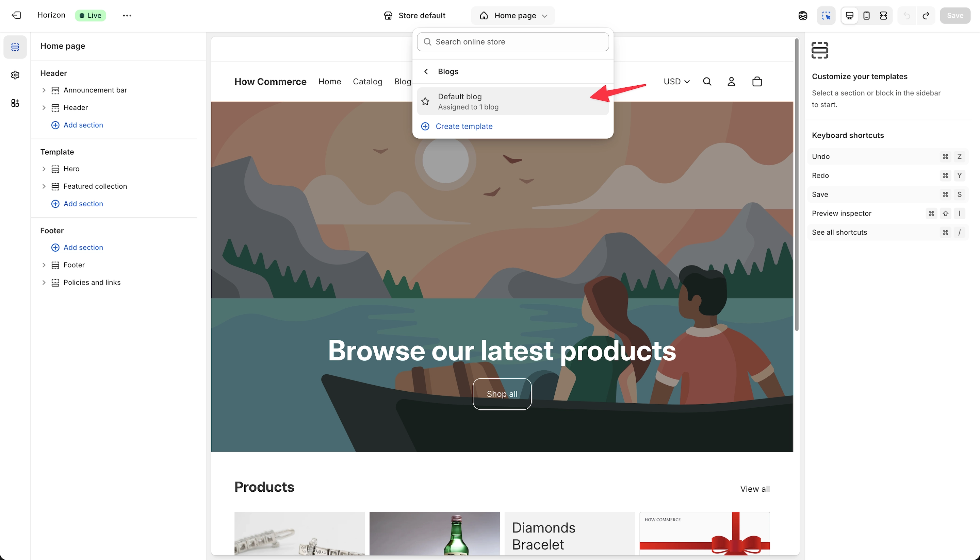Image resolution: width=980 pixels, height=560 pixels.
Task: Expand the Announcement bar section
Action: click(44, 90)
